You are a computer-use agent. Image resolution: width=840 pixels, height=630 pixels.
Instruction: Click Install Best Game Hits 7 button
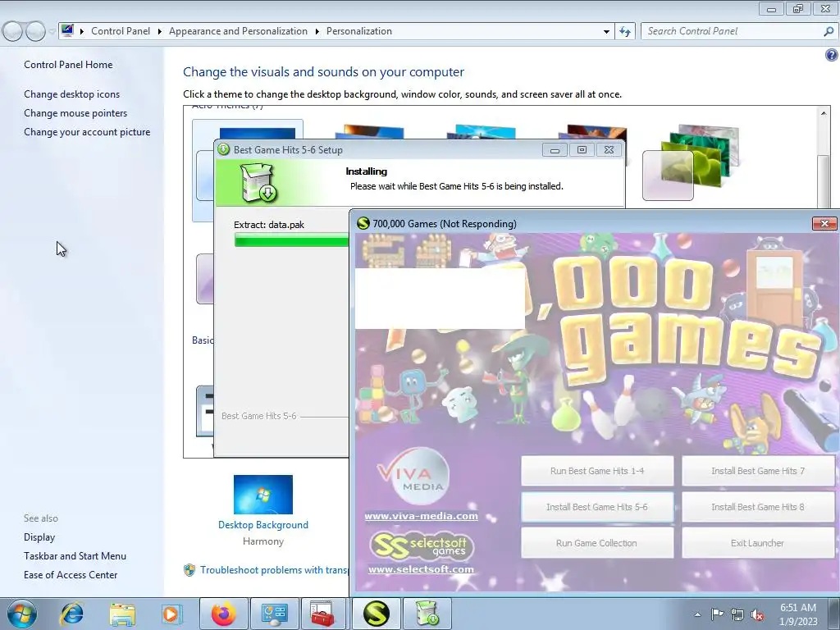point(758,471)
